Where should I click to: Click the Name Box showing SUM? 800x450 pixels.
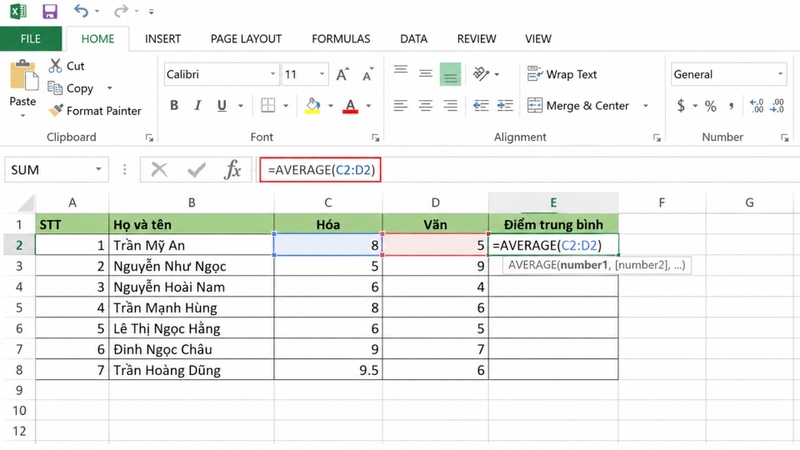(56, 170)
